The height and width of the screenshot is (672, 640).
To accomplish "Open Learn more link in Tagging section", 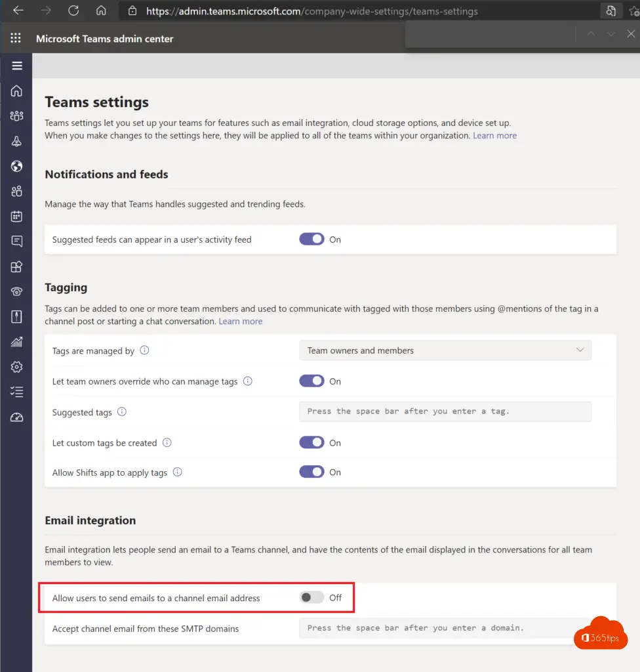I will [240, 321].
